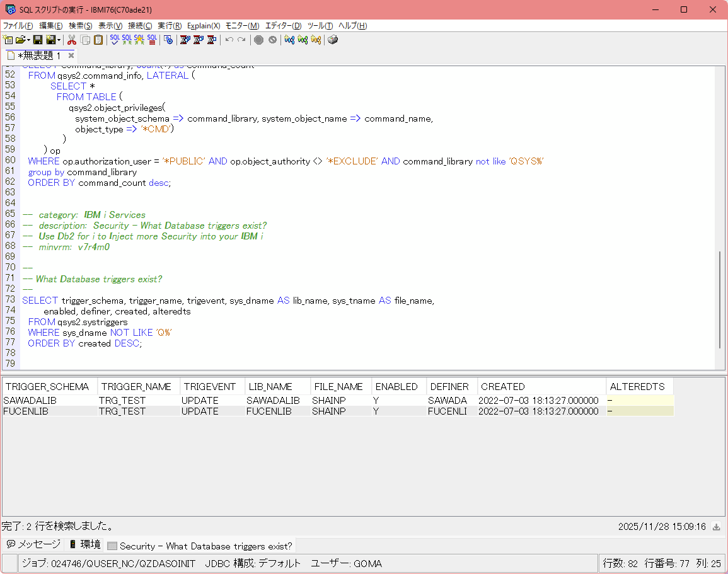Image resolution: width=728 pixels, height=574 pixels.
Task: Click the SQL editor vertical scrollbar
Action: tap(720, 299)
